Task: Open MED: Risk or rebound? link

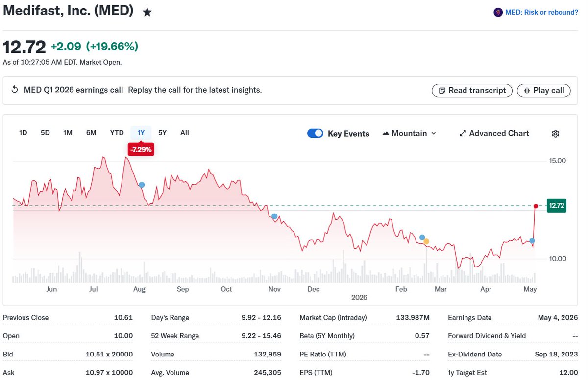Action: tap(541, 12)
